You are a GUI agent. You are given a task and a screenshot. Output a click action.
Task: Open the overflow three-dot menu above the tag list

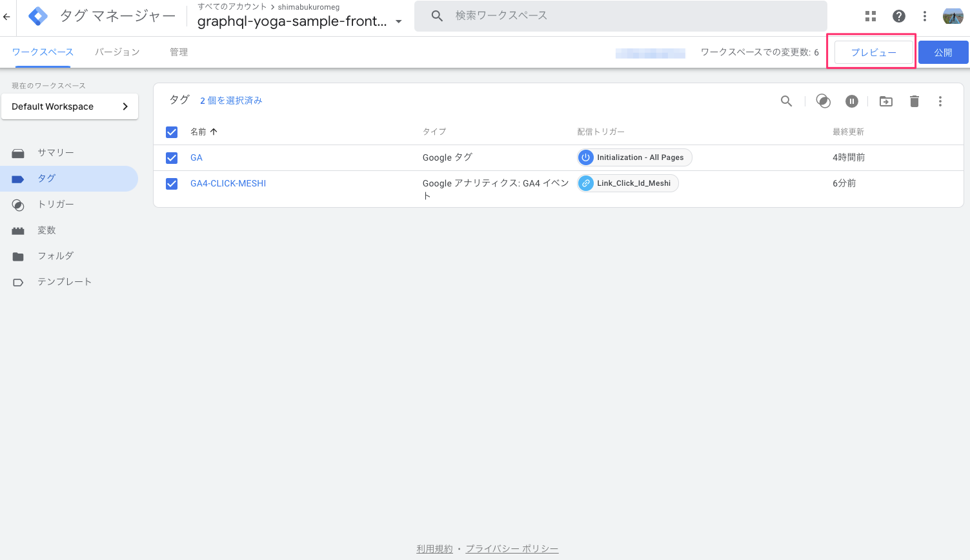(940, 101)
